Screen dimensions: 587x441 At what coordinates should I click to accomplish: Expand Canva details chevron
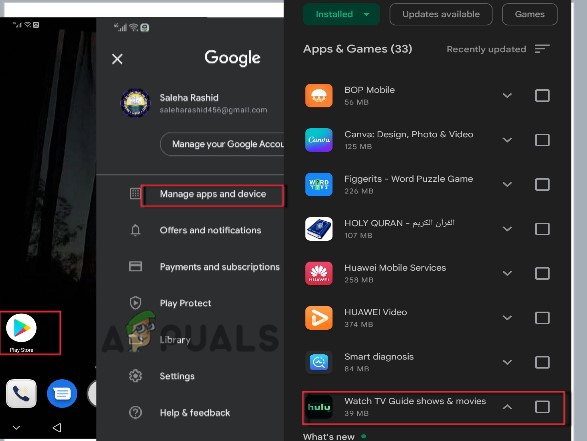pos(507,140)
